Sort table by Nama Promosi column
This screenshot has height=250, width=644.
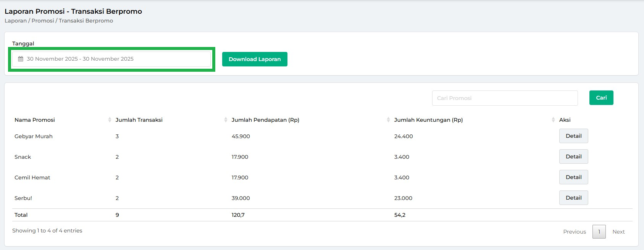coord(35,120)
